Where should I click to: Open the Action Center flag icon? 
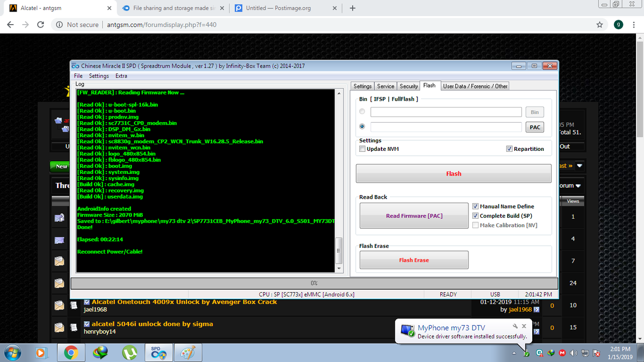[x=596, y=353]
